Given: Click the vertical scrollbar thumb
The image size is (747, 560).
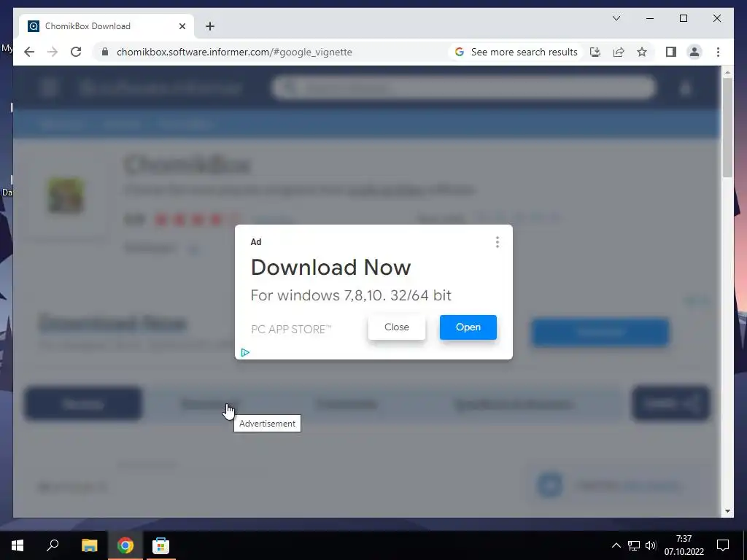Looking at the screenshot, I should (x=727, y=128).
